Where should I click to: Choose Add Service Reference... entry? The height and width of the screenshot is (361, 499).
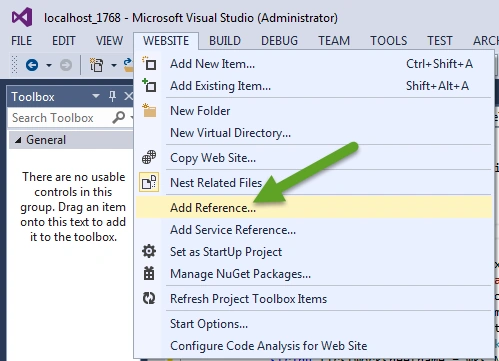314,230
